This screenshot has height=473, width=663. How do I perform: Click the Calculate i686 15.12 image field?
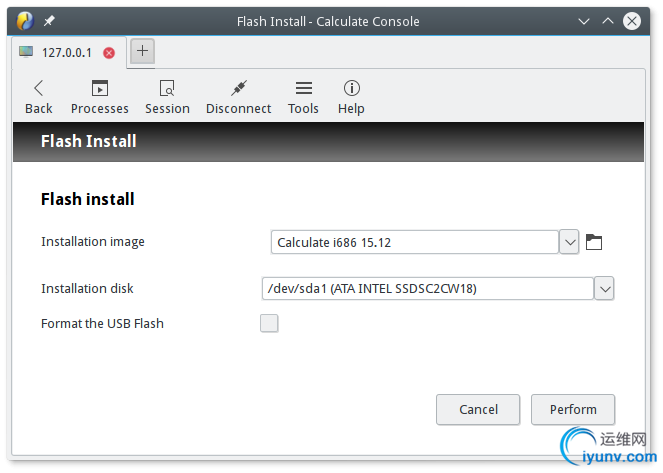point(414,242)
